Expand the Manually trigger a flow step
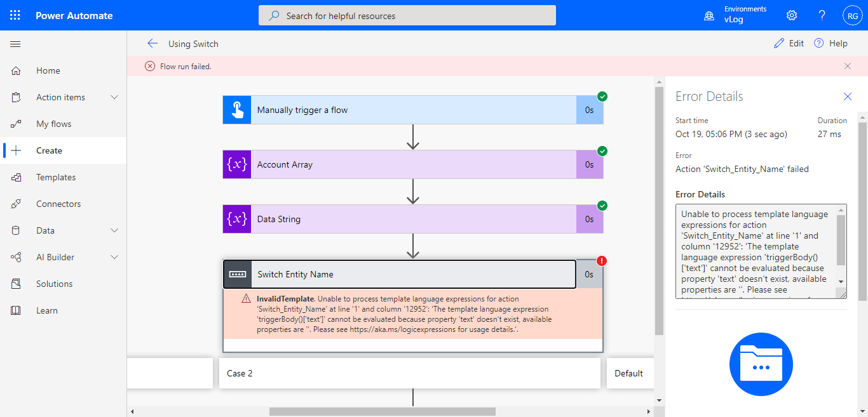The height and width of the screenshot is (417, 868). [x=413, y=110]
